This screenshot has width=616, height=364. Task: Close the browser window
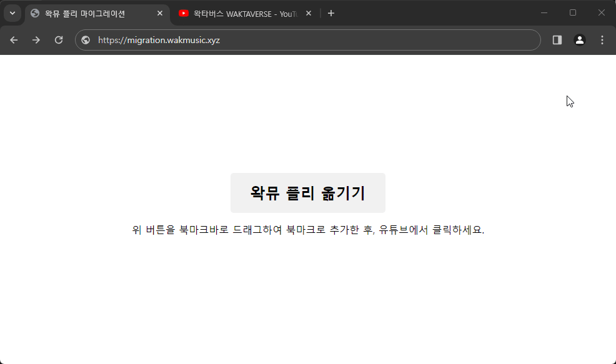coord(602,12)
